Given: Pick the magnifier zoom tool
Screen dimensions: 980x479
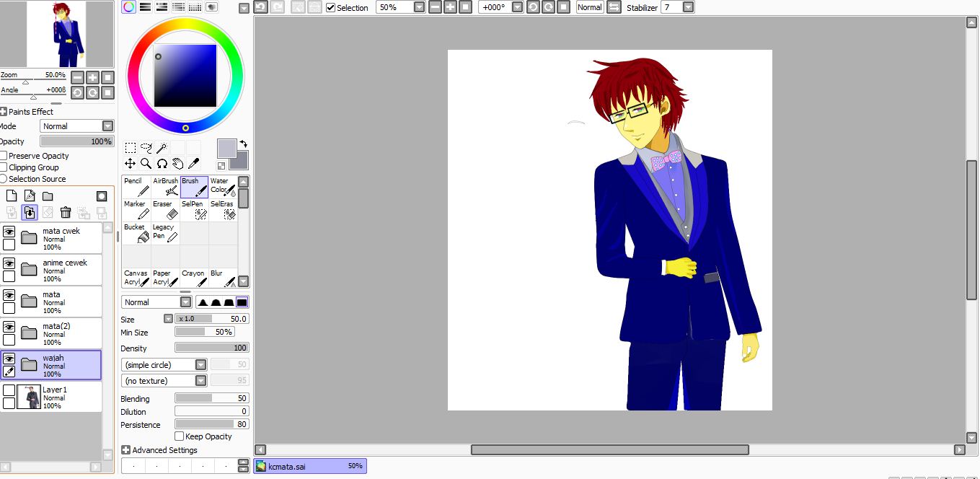Looking at the screenshot, I should point(146,164).
